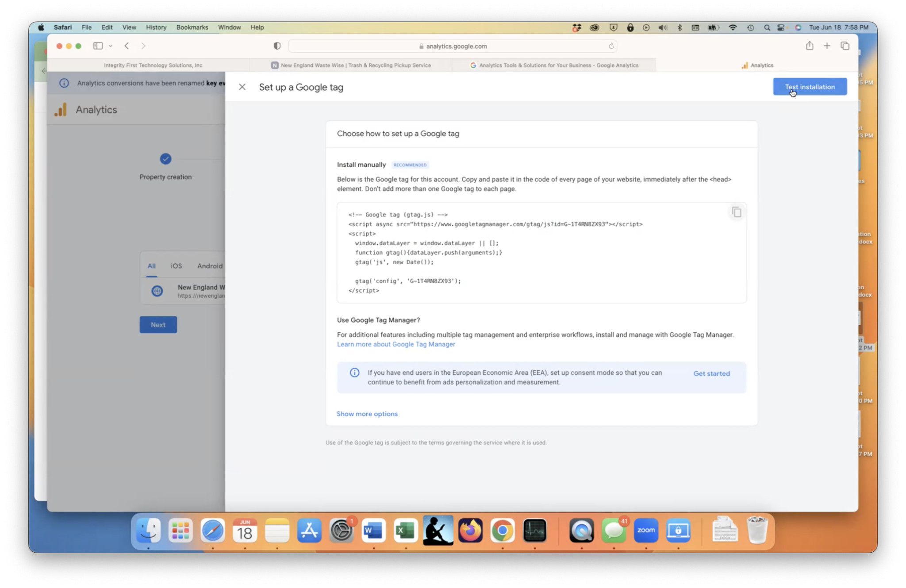Select the All platforms tab
Viewport: 906px width, 588px height.
[x=151, y=266]
